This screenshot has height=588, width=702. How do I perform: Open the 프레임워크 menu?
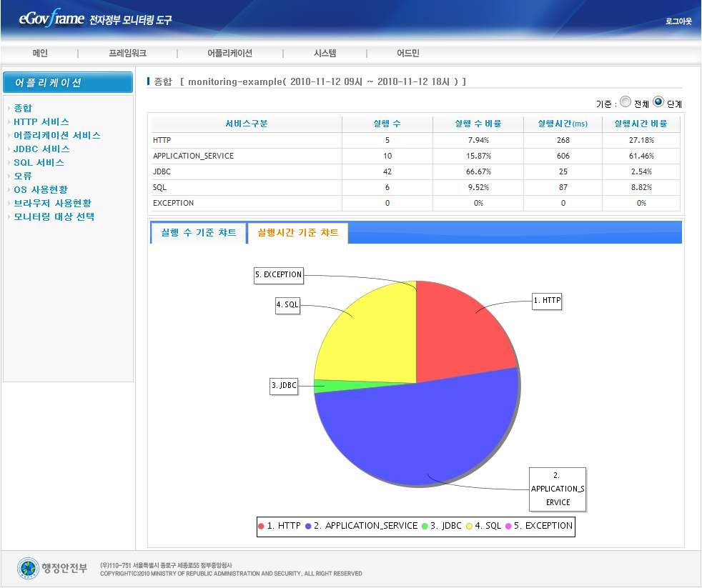(128, 53)
